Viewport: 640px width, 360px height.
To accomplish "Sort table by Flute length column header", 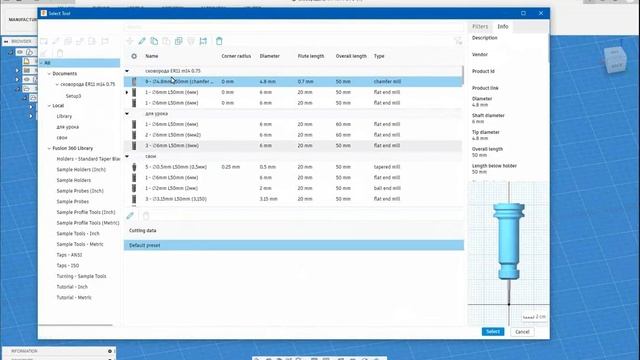I will [311, 56].
